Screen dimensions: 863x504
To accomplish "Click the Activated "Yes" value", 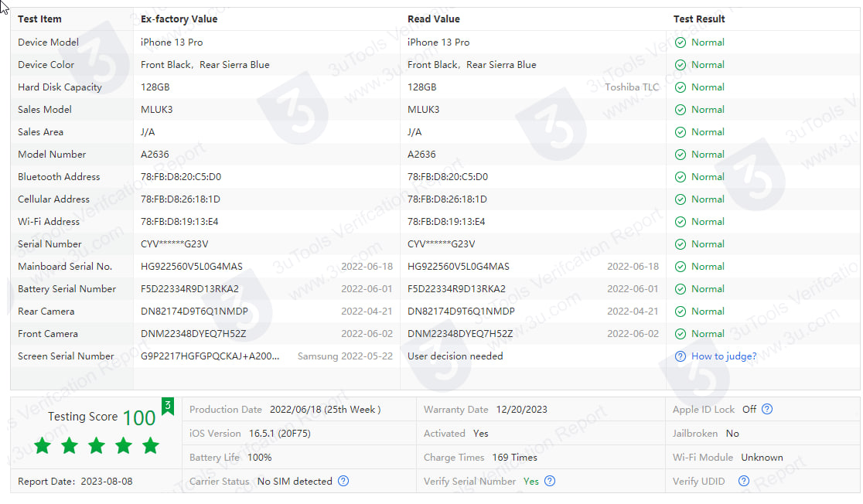I will tap(480, 434).
